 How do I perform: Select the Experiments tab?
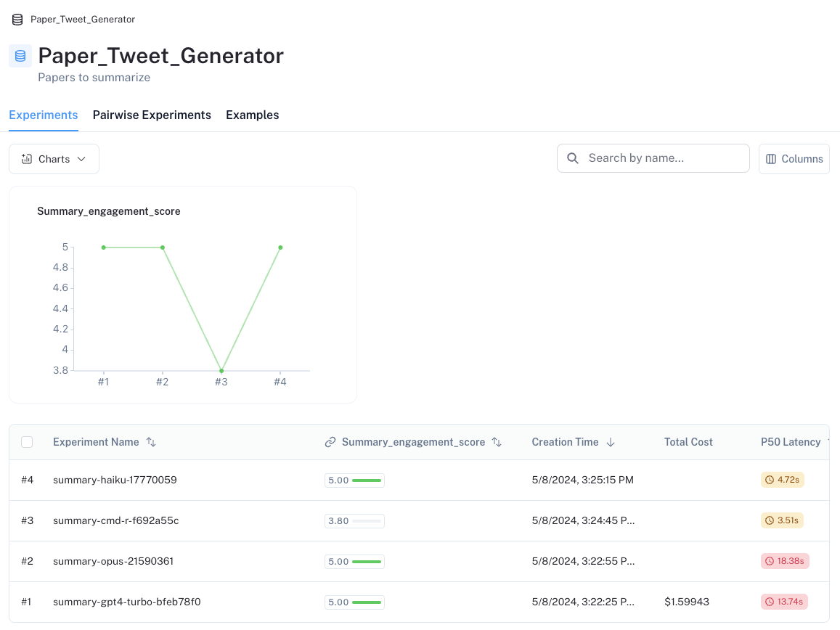pyautogui.click(x=44, y=115)
